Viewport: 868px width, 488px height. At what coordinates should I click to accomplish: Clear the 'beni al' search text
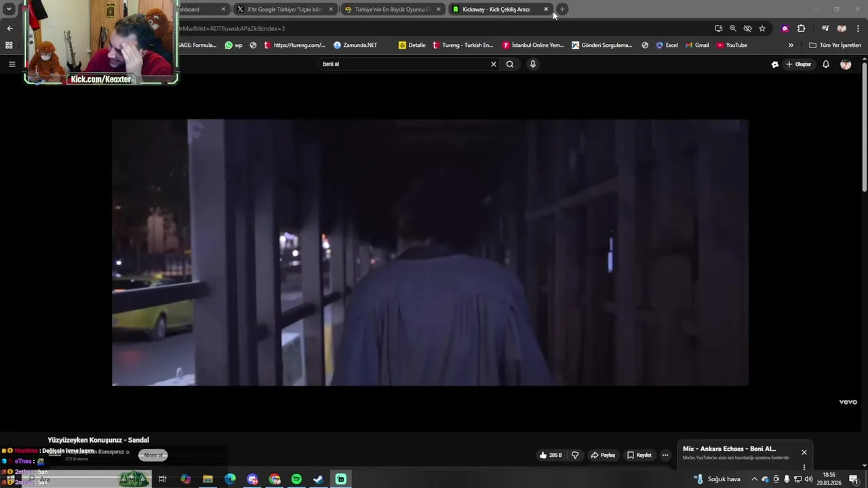(x=494, y=64)
